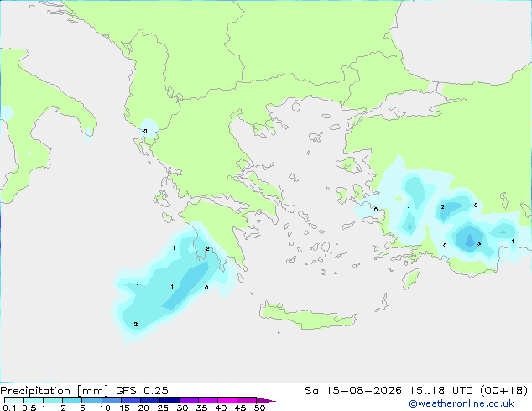Click the "50" legend scale label
The image size is (532, 411).
click(259, 408)
